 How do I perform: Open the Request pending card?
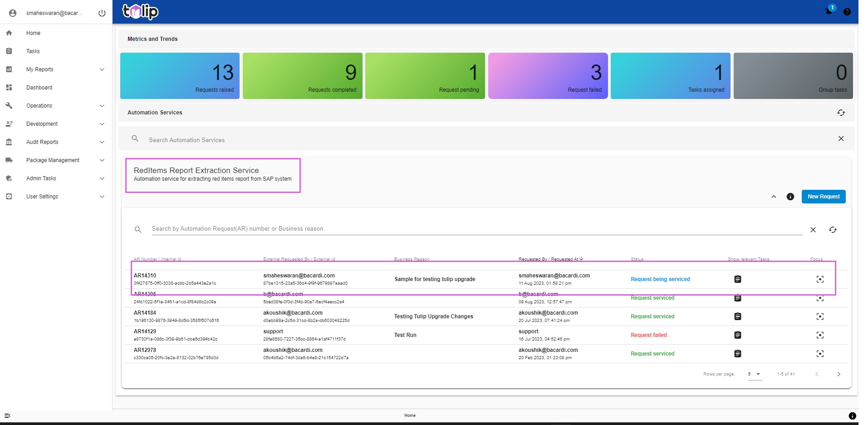[425, 76]
